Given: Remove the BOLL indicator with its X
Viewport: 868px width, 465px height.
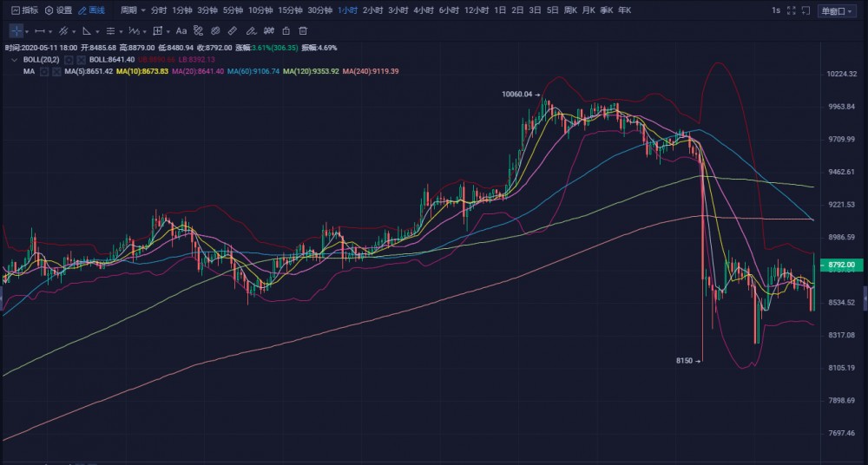Looking at the screenshot, I should tap(81, 59).
